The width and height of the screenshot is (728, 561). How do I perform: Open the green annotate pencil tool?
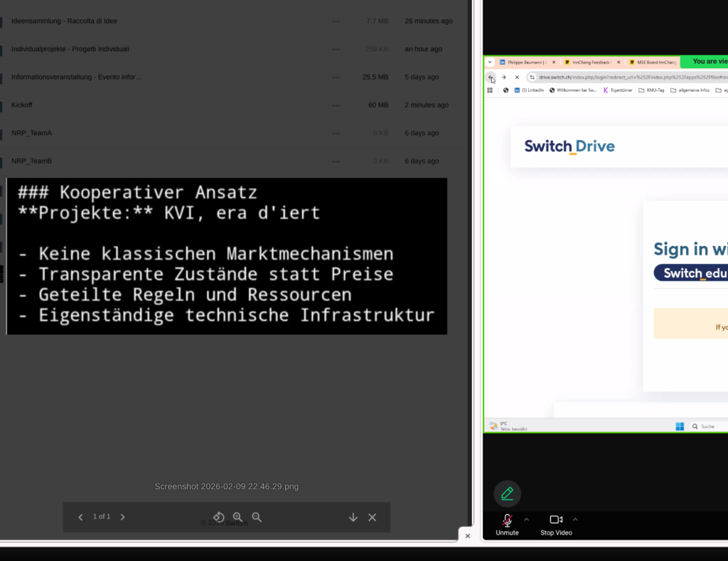507,493
